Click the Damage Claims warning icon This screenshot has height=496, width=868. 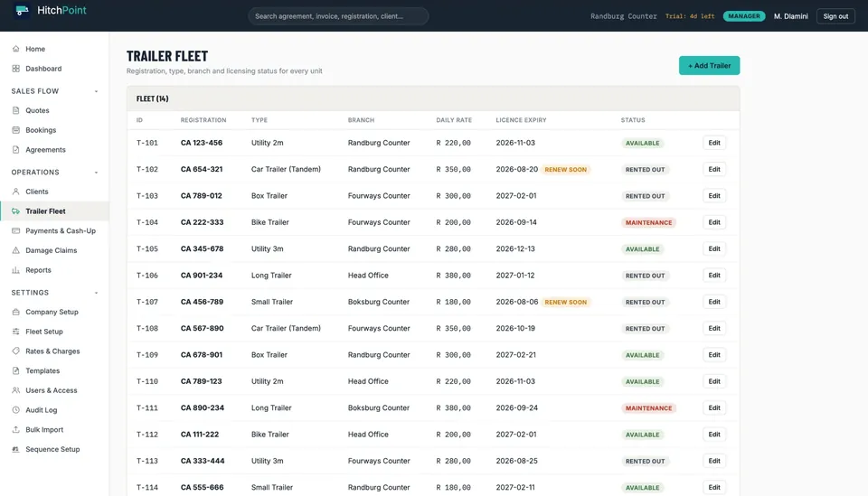coord(15,250)
